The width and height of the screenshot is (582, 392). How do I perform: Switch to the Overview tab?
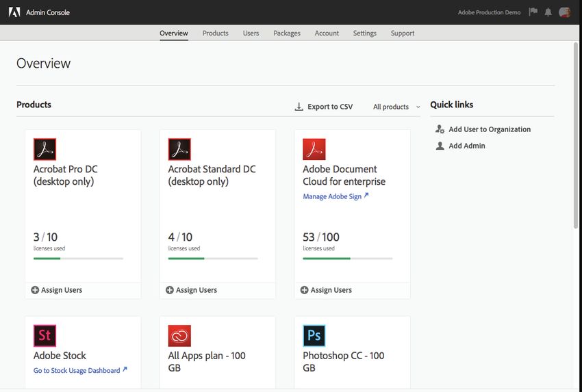[x=174, y=33]
